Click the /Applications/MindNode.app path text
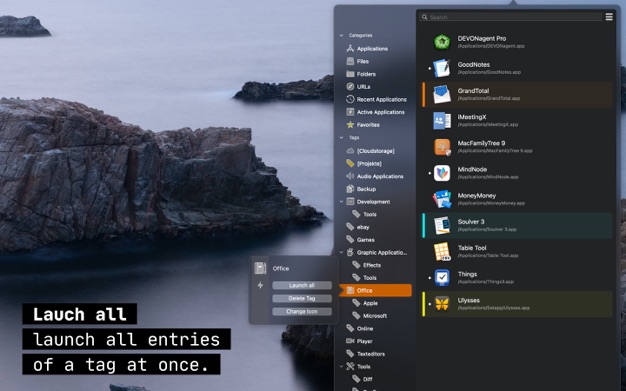This screenshot has height=391, width=626. 488,177
